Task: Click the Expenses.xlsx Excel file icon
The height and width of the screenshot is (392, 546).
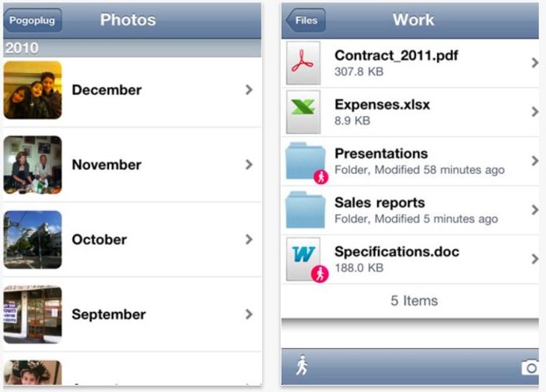Action: point(303,111)
